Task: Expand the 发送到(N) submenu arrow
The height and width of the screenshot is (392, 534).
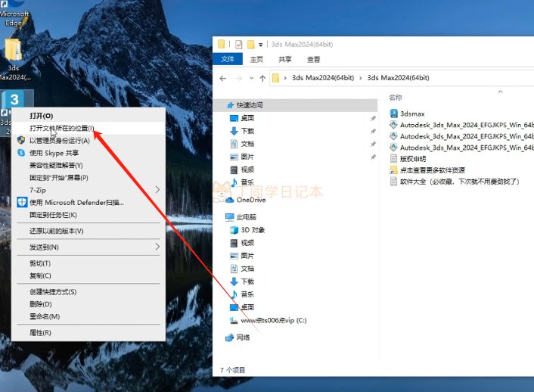Action: [x=157, y=247]
